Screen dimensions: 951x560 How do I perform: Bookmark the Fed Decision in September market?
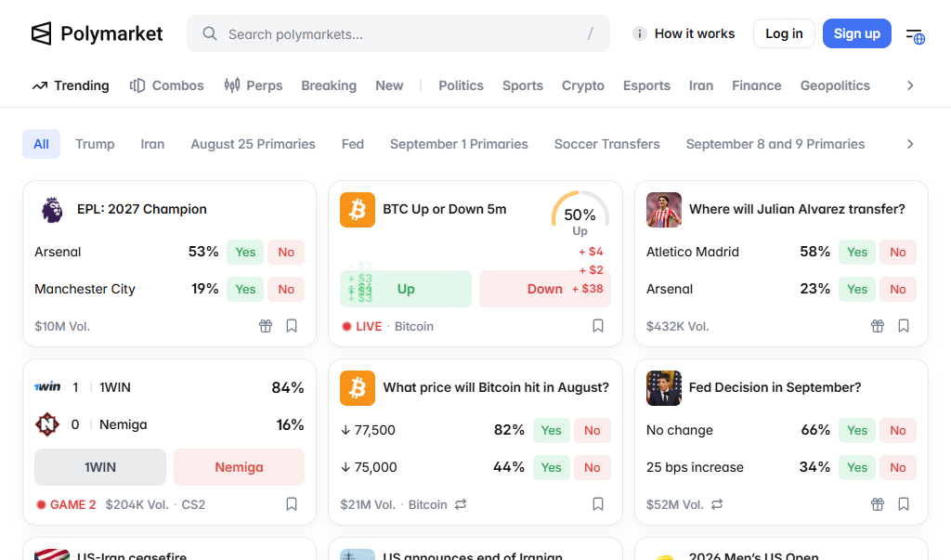pyautogui.click(x=904, y=504)
